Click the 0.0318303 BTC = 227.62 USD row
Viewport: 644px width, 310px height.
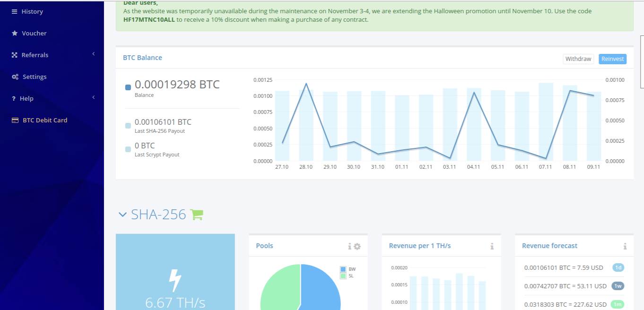565,304
